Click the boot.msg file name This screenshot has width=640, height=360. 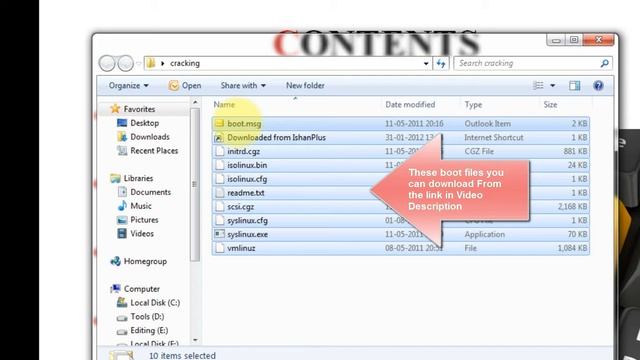tap(244, 123)
